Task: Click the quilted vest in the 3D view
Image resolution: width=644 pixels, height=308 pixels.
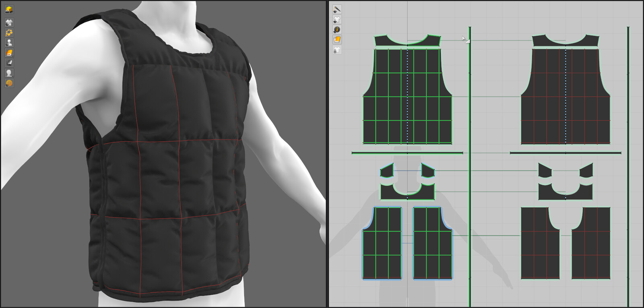Action: [169, 161]
